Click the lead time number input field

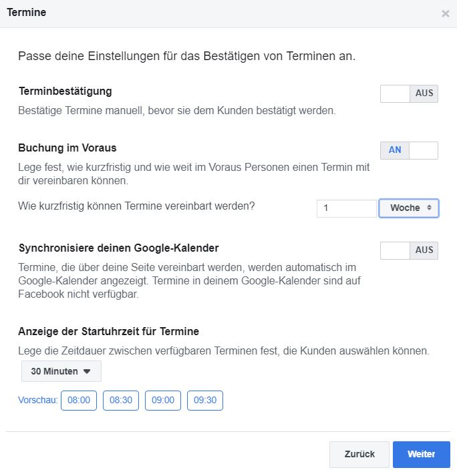click(347, 208)
